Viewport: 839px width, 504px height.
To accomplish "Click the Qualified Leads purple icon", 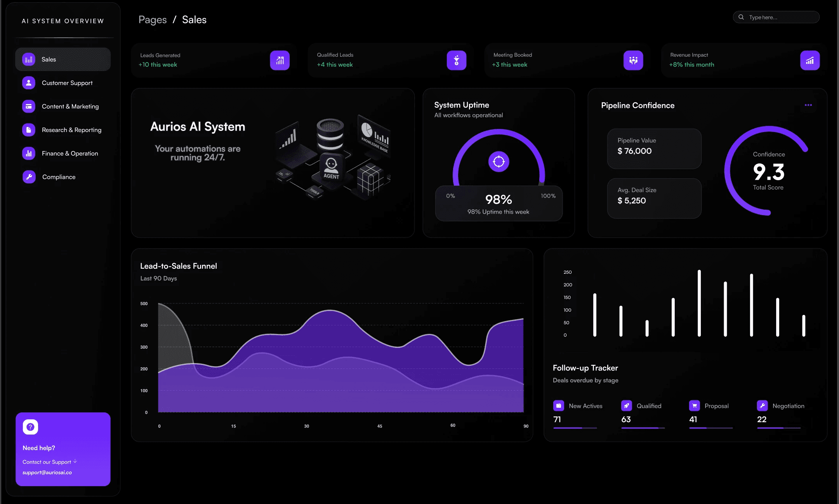I will (x=456, y=61).
